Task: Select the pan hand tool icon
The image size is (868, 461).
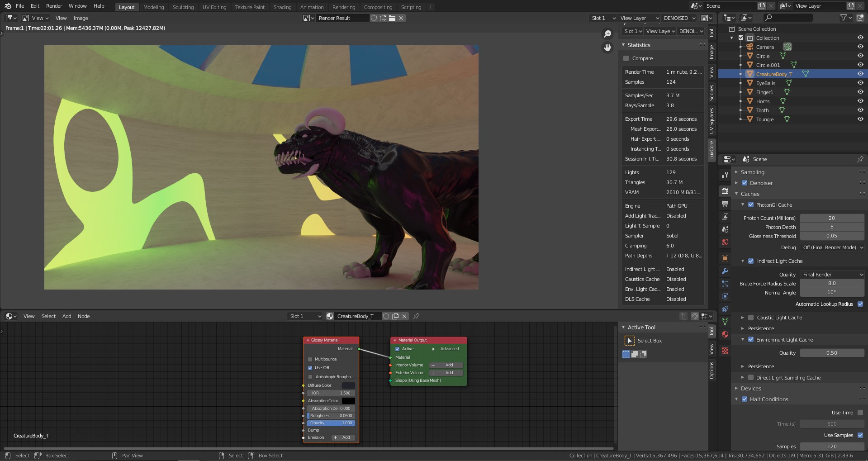Action: (607, 48)
